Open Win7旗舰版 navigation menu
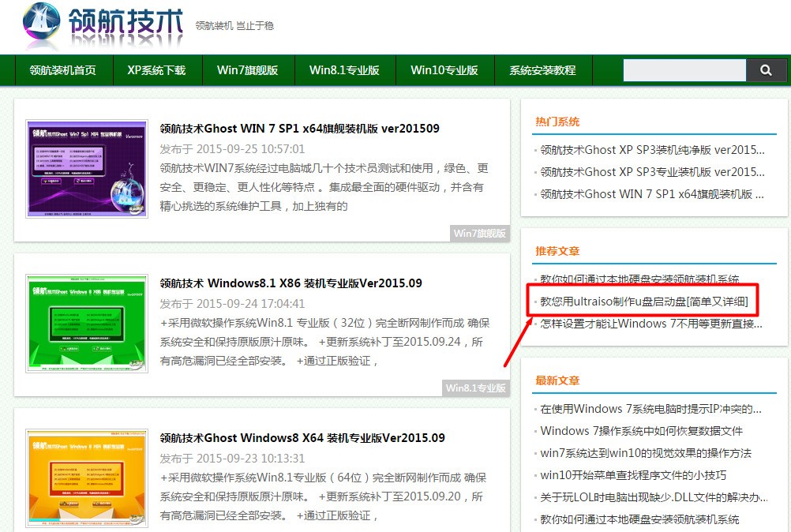 coord(247,70)
